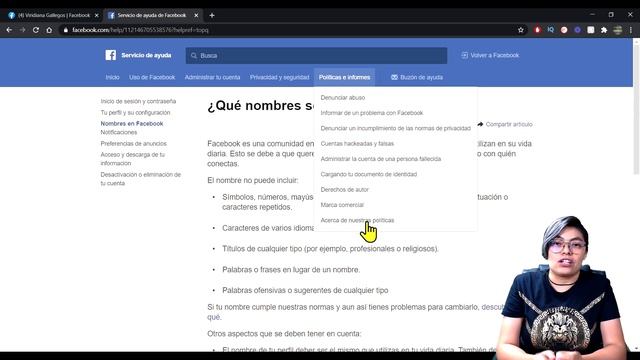
Task: Click the Volver a Facebook icon
Action: [x=464, y=55]
